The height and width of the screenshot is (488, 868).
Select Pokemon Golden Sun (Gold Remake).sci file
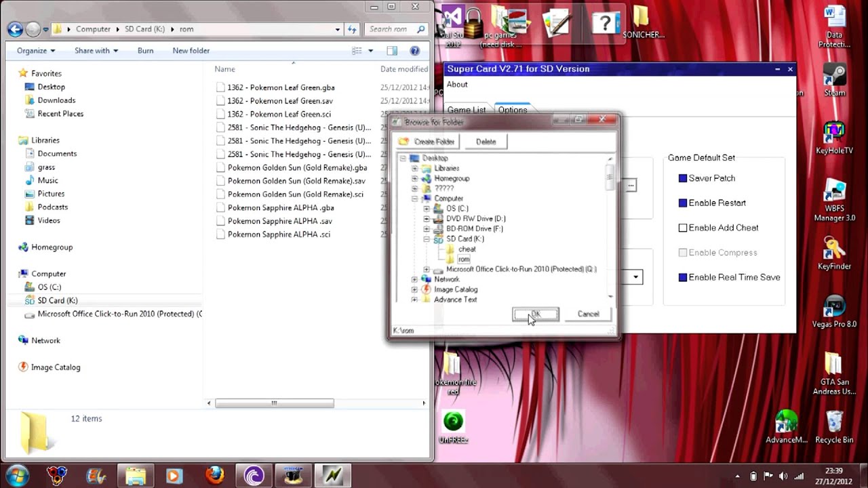(296, 195)
